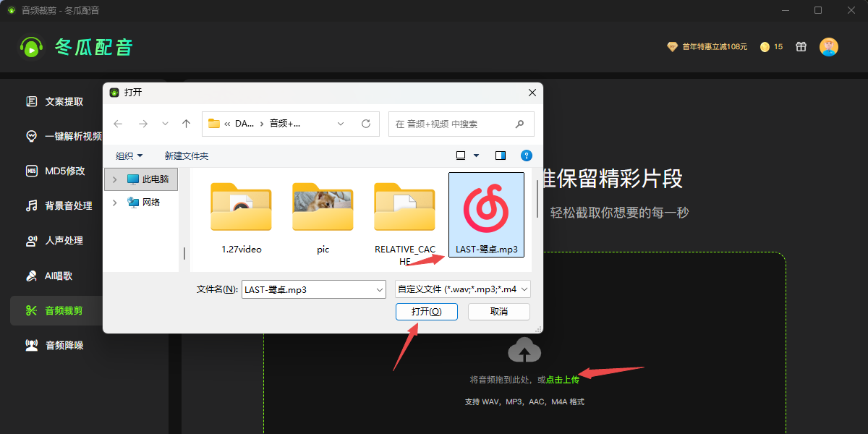The width and height of the screenshot is (868, 434).
Task: Open the view mode dropdown arrow
Action: 476,156
